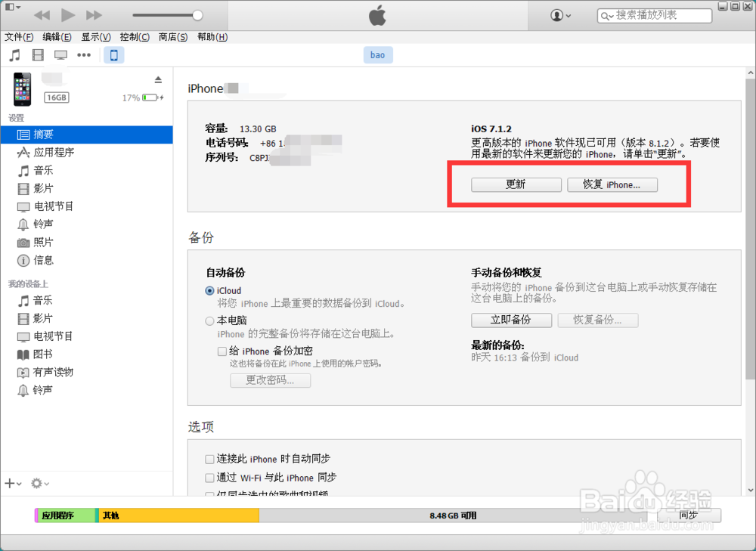Select 影片 under 设置

click(87, 188)
